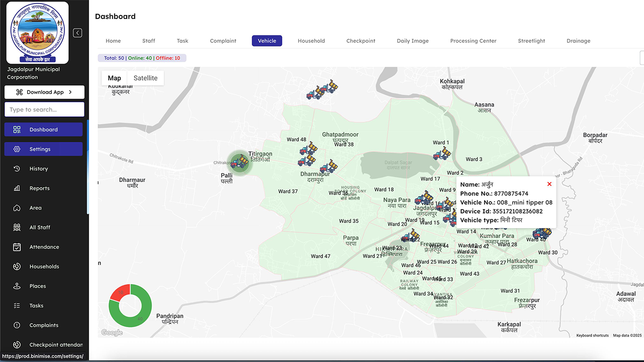Open the Streetlight tab
Screen dimensions: 644x362
531,41
